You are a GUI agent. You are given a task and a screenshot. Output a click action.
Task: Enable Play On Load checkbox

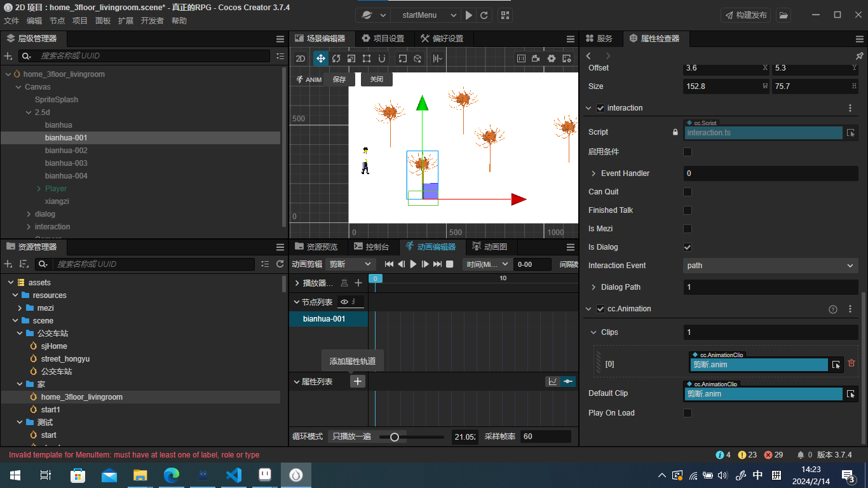(x=687, y=413)
